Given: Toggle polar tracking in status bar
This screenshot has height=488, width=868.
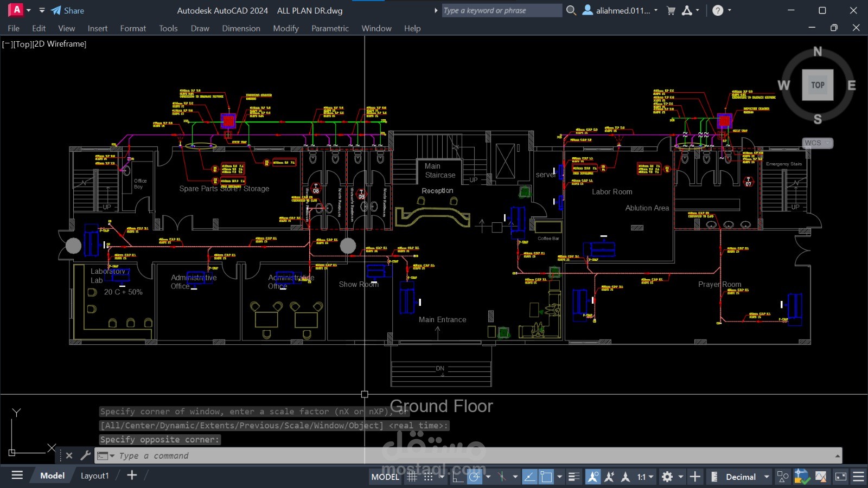Looking at the screenshot, I should [x=475, y=477].
